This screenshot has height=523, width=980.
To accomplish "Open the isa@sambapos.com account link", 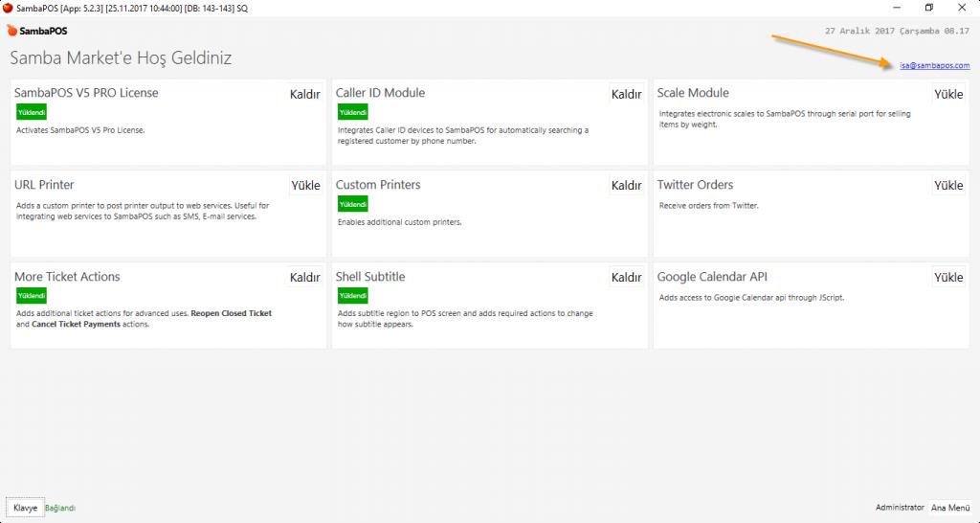I will tap(934, 66).
